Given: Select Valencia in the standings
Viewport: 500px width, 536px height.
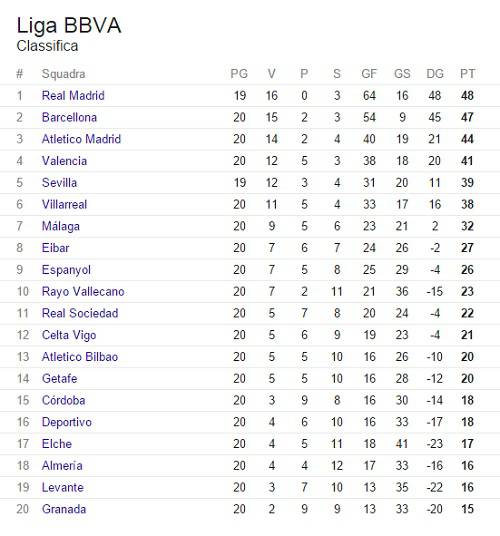Looking at the screenshot, I should (64, 161).
